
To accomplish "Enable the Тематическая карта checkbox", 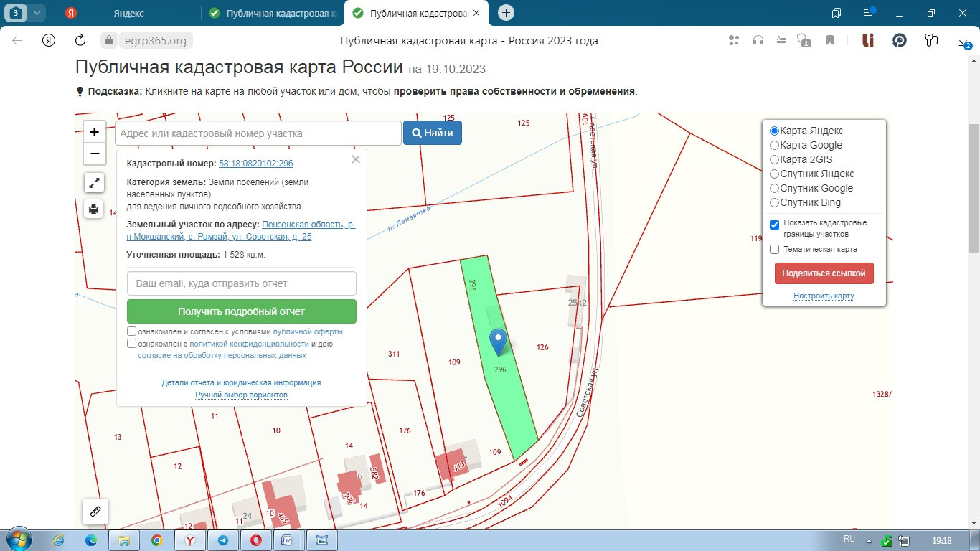I will [x=774, y=250].
